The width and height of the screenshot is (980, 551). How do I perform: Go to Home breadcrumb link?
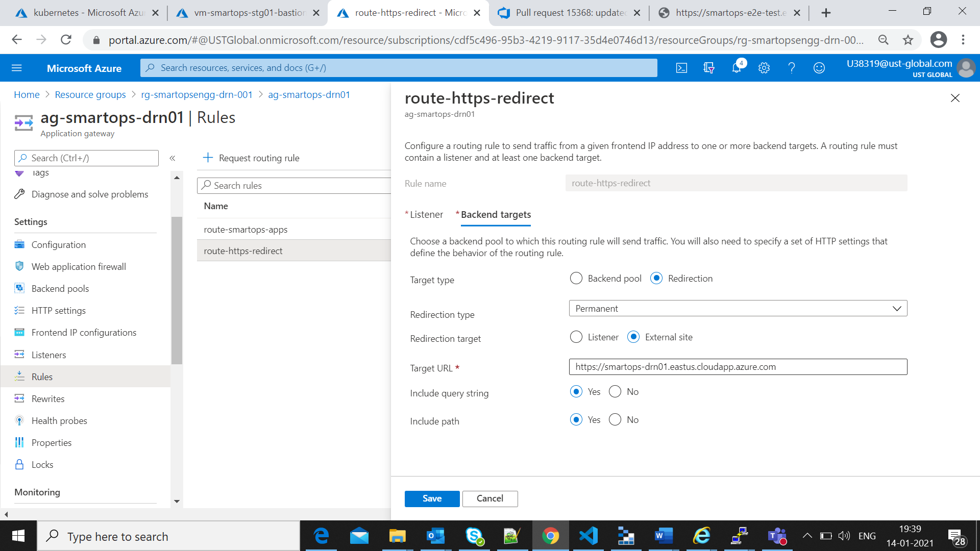(27, 94)
